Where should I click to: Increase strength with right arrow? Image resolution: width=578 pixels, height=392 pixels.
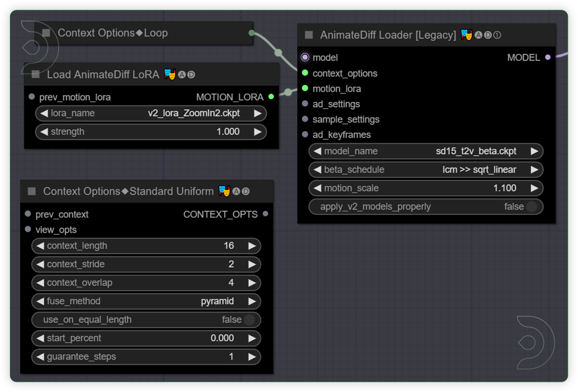tap(257, 132)
